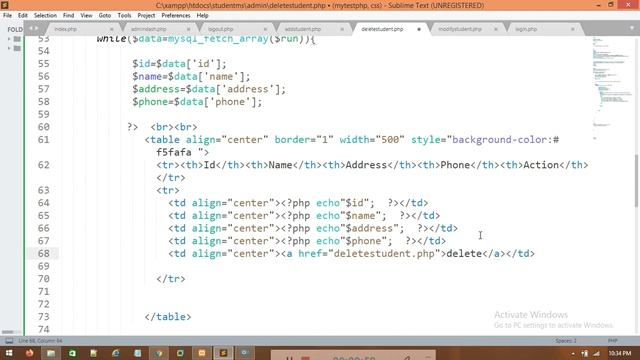Click the Sublime Text taskbar icon
The image size is (640, 360).
[x=223, y=353]
